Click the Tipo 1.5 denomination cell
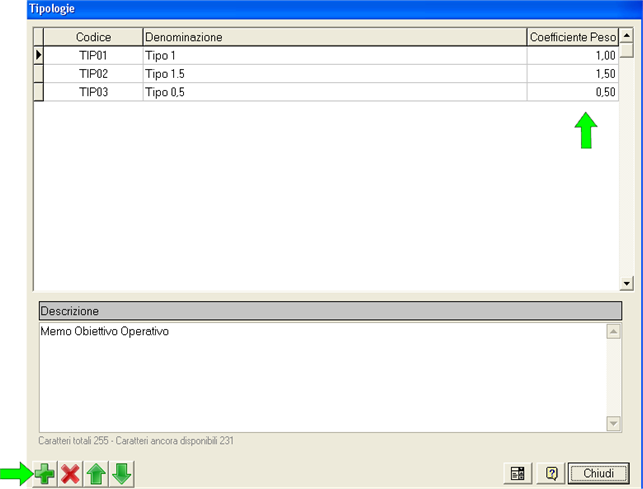The height and width of the screenshot is (489, 643). point(334,74)
